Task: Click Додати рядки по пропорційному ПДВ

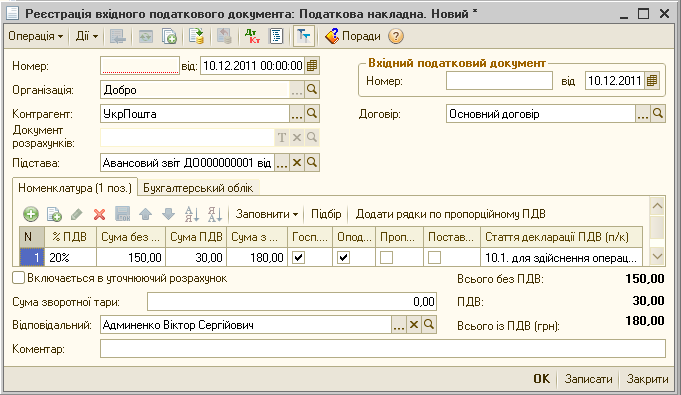Action: (450, 214)
